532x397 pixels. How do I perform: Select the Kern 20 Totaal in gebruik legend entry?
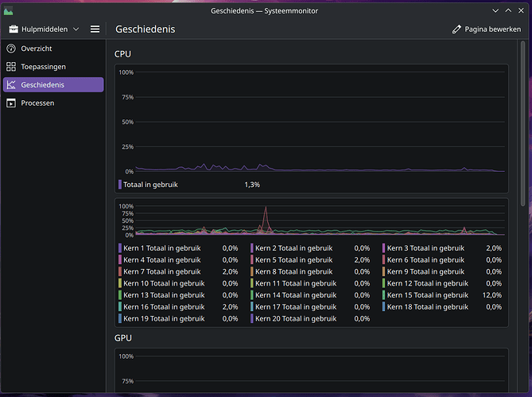coord(296,318)
